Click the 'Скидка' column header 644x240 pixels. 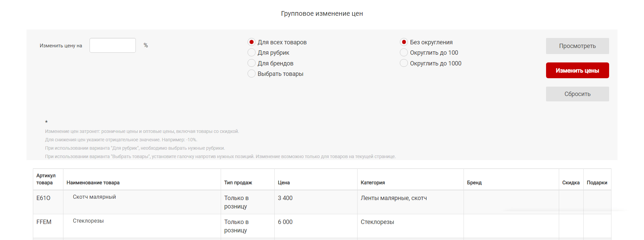571,183
